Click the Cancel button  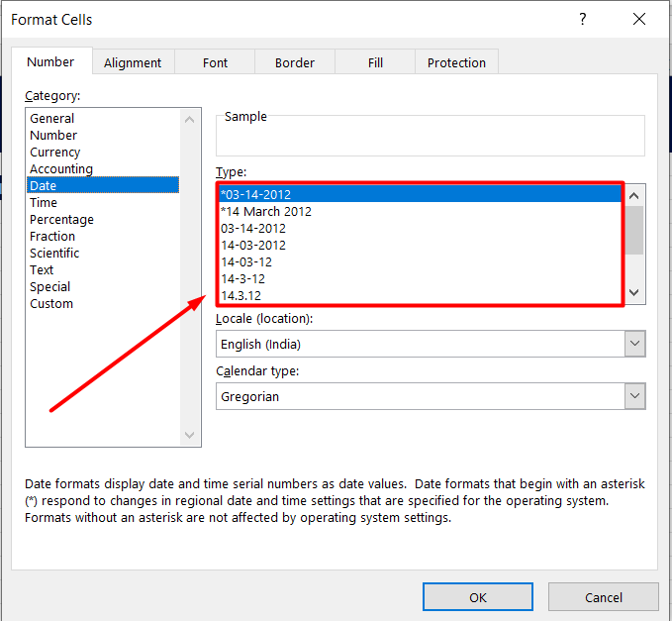(x=603, y=596)
